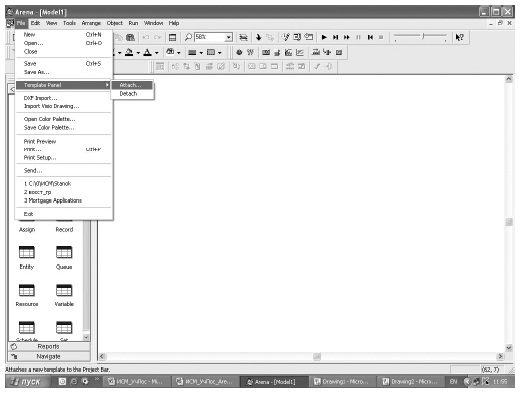521x398 pixels.
Task: Click the Resource animation icon
Action: [327, 52]
